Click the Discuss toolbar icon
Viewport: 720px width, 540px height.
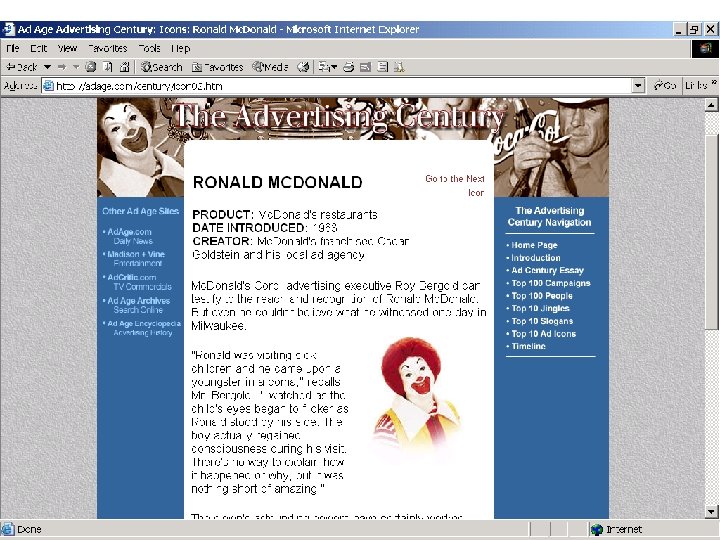tap(382, 67)
